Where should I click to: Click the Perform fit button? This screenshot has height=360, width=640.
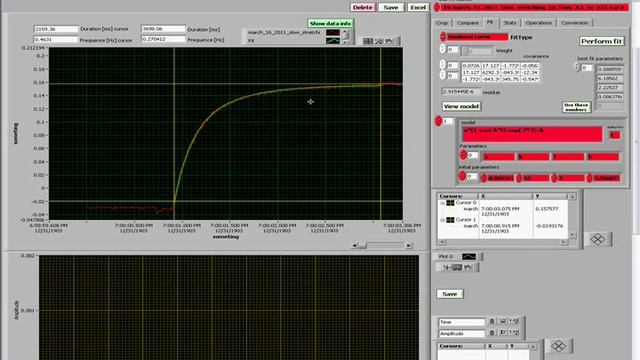point(601,41)
